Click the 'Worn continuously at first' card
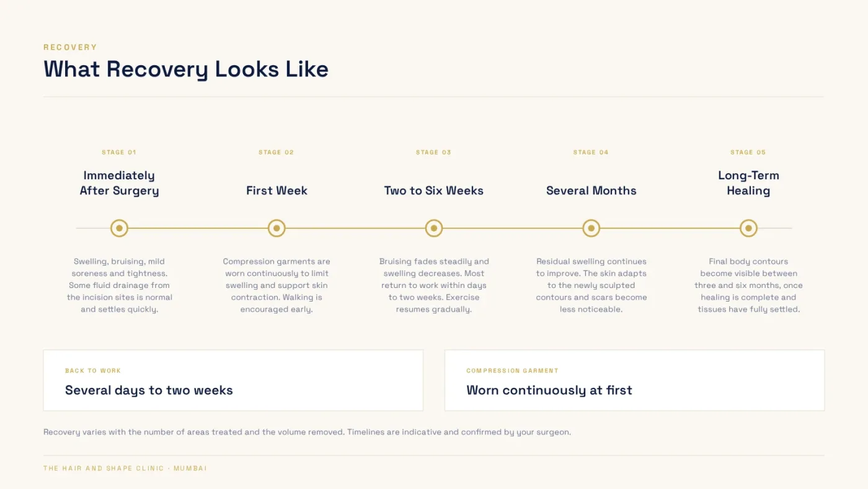 tap(634, 380)
